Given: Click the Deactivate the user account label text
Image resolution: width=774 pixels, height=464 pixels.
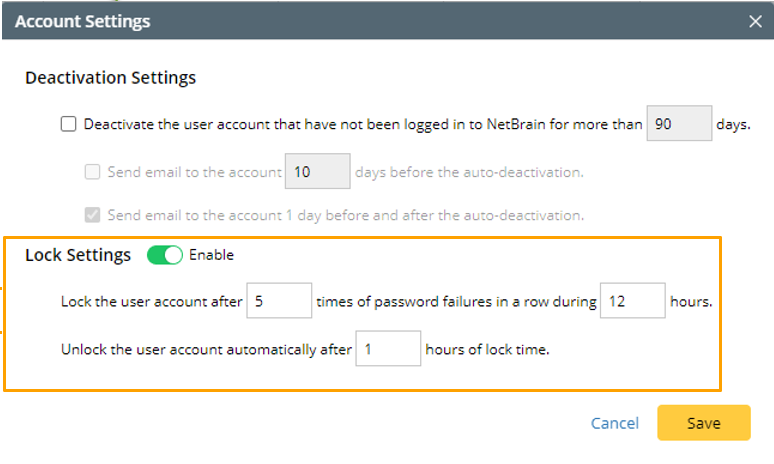Looking at the screenshot, I should (x=362, y=125).
